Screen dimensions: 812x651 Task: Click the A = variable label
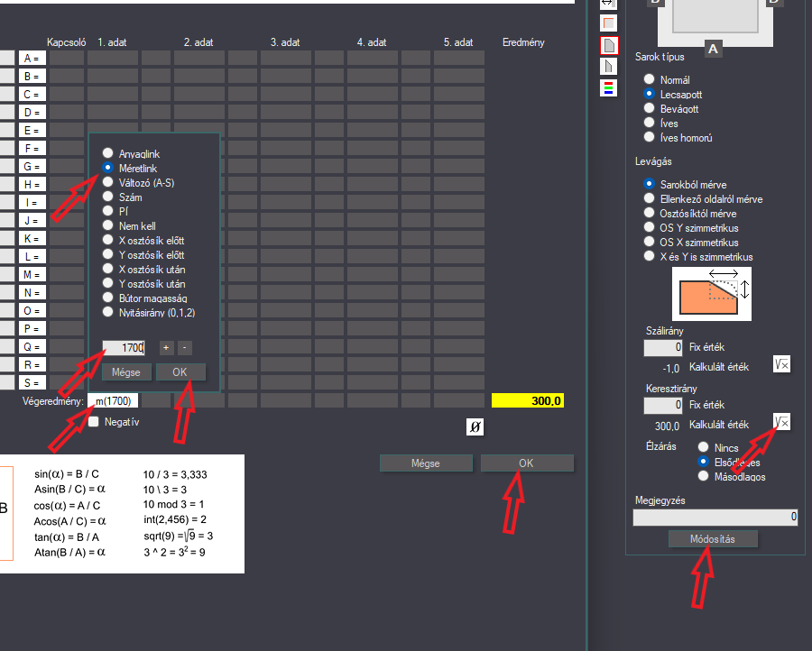(32, 58)
